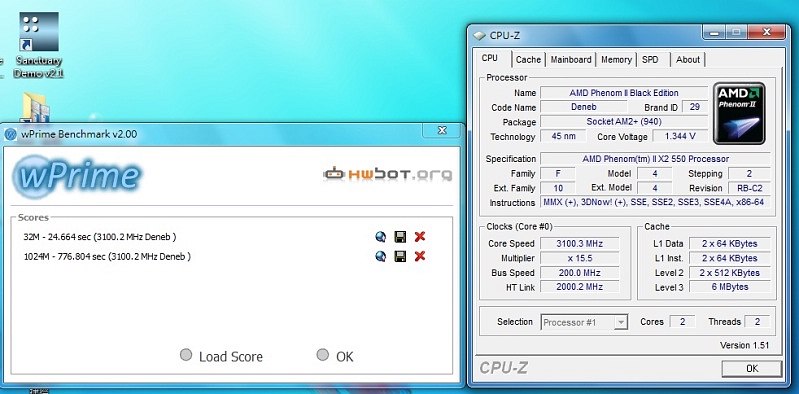Minimize the CPU-Z window

[714, 32]
